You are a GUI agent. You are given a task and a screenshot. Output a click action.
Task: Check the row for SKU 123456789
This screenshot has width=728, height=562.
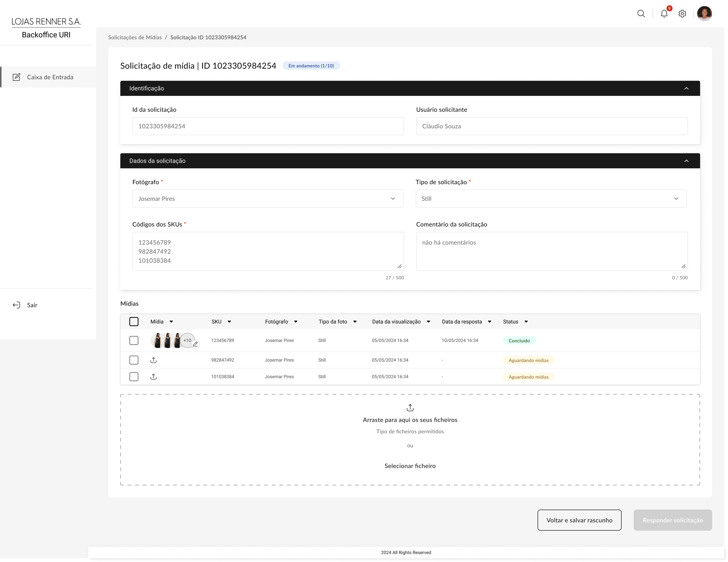[134, 340]
